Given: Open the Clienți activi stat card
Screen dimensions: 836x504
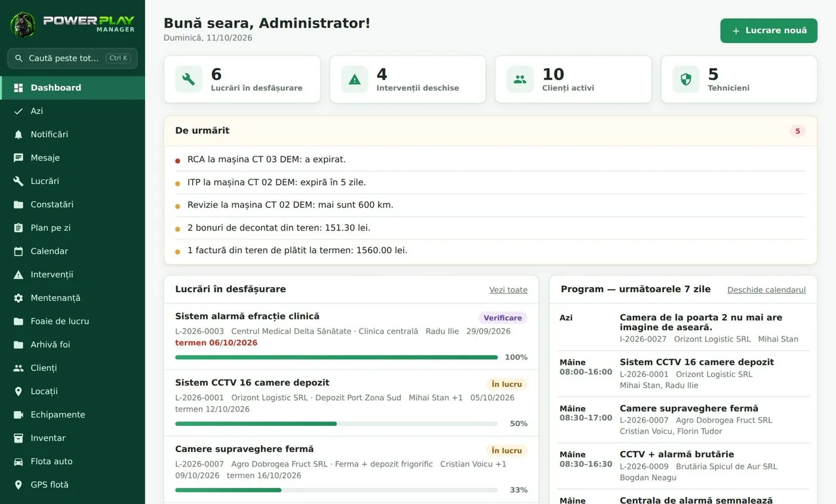Looking at the screenshot, I should (573, 79).
